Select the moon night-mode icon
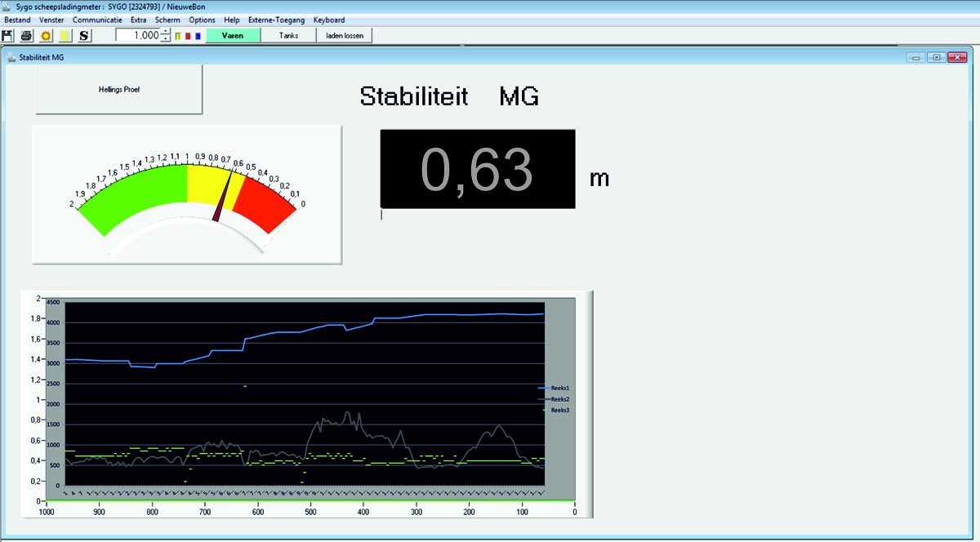Screen dimensions: 980x542 tap(65, 36)
